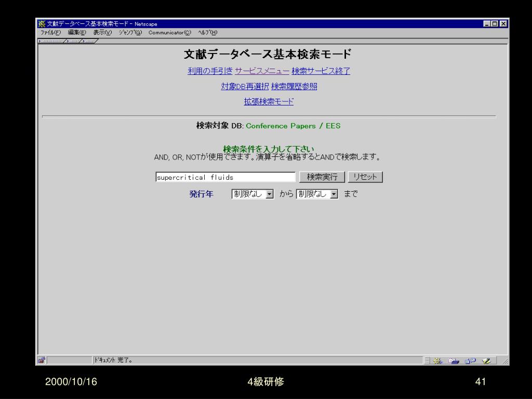Click the Netscape icon in the title bar
Viewport: 532px width, 399px height.
pyautogui.click(x=42, y=24)
